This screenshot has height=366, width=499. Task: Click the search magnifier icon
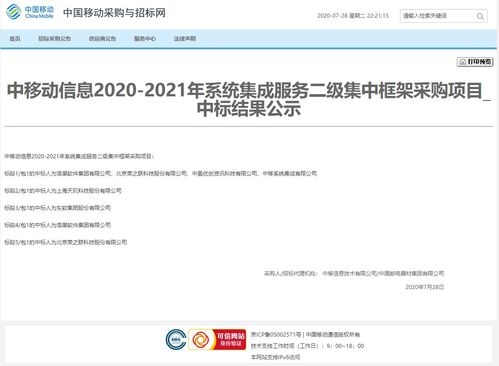(480, 16)
